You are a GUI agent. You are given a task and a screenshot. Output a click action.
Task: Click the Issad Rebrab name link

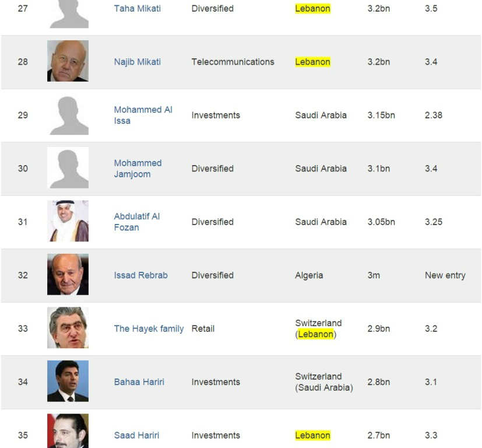[x=140, y=275]
